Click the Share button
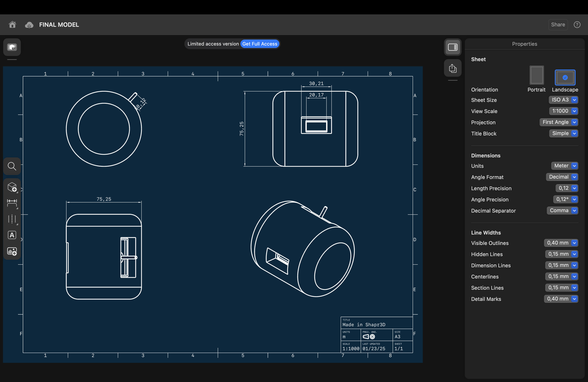 [x=558, y=25]
